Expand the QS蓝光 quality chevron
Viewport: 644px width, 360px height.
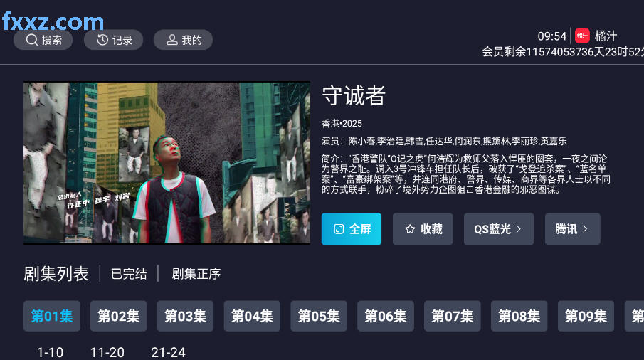[x=518, y=228]
